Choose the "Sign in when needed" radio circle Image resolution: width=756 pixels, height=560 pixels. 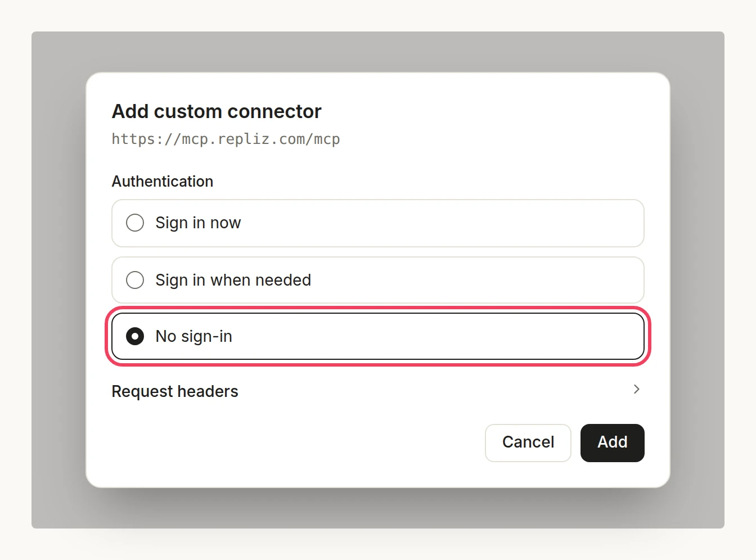[x=135, y=280]
